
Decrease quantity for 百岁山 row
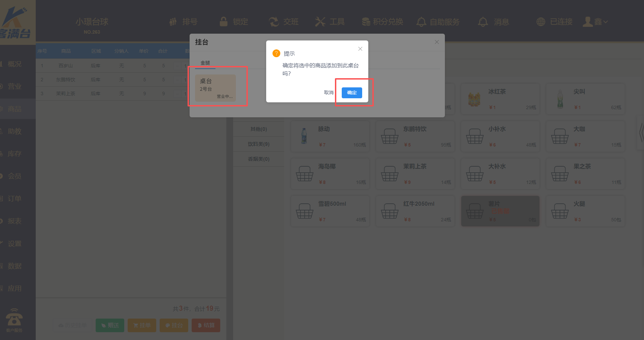[x=177, y=66]
